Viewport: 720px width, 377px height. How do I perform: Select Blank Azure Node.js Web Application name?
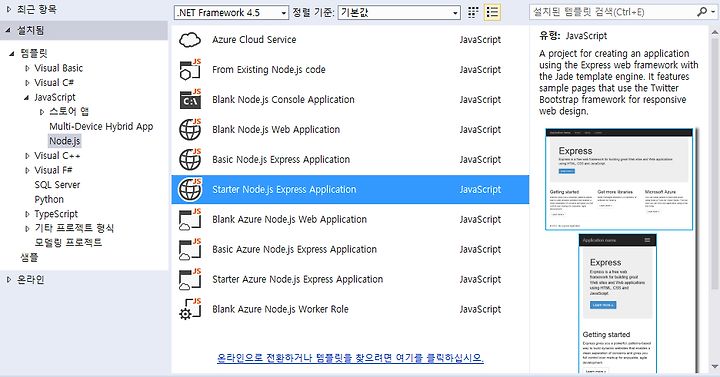[x=289, y=219]
